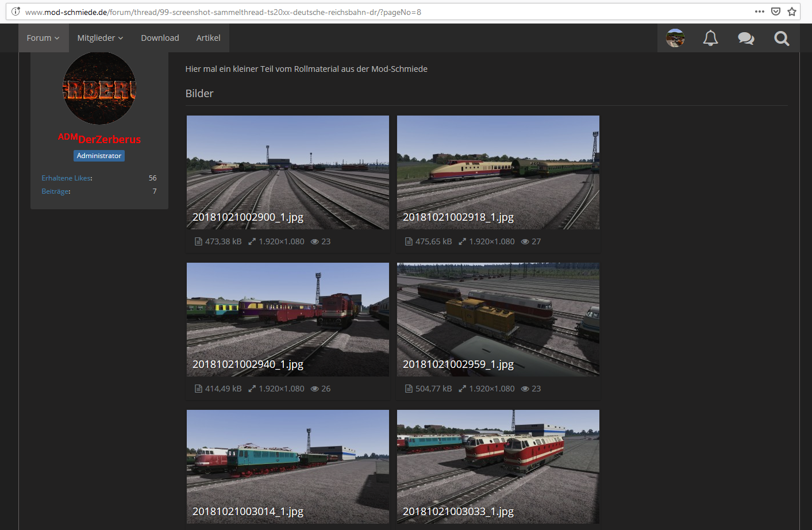Open thumbnail 20181021002940_1.jpg

click(288, 320)
